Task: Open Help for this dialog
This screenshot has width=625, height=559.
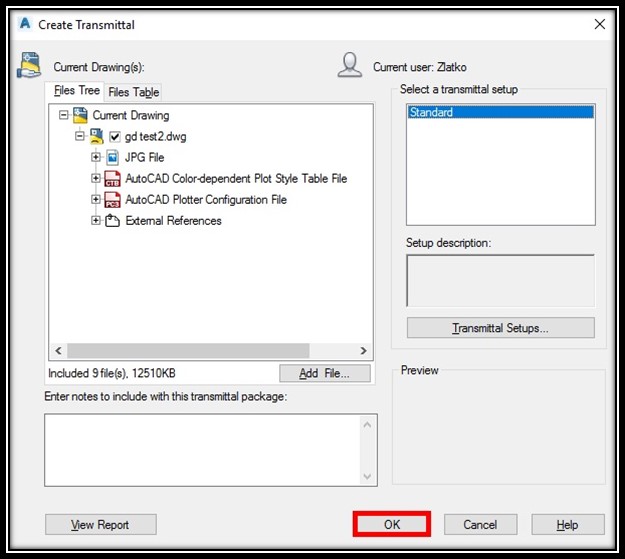Action: tap(568, 524)
